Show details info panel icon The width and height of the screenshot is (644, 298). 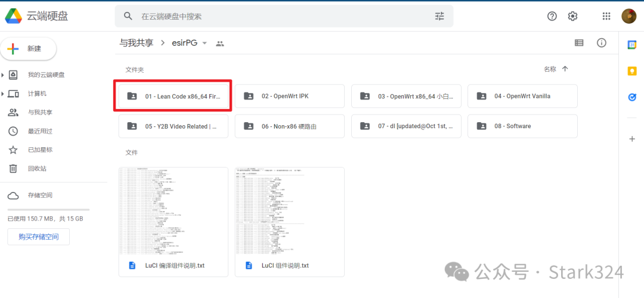click(602, 43)
